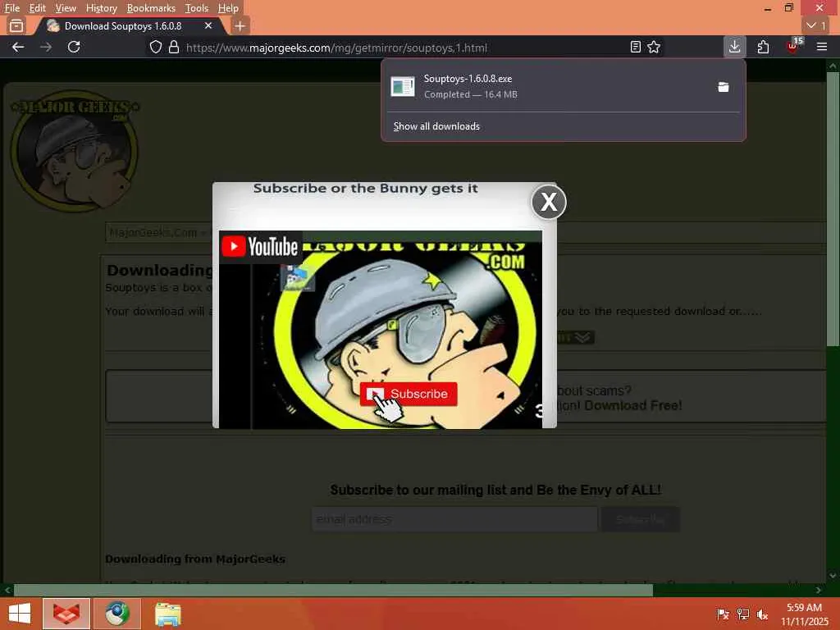Screen dimensions: 840x630
Task: Open the Firefox hamburger application menu
Action: [822, 47]
